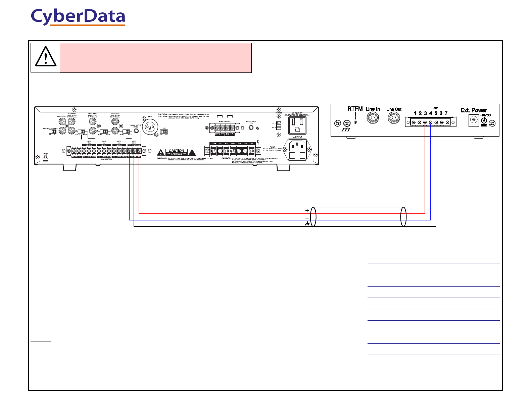532x411 pixels.
Task: Click the Line Out RCA jack
Action: tap(394, 118)
